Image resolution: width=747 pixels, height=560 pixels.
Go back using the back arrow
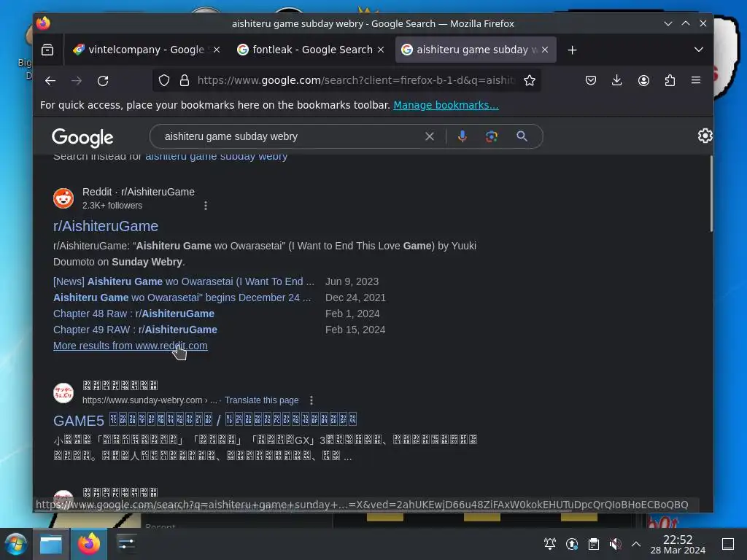click(50, 81)
